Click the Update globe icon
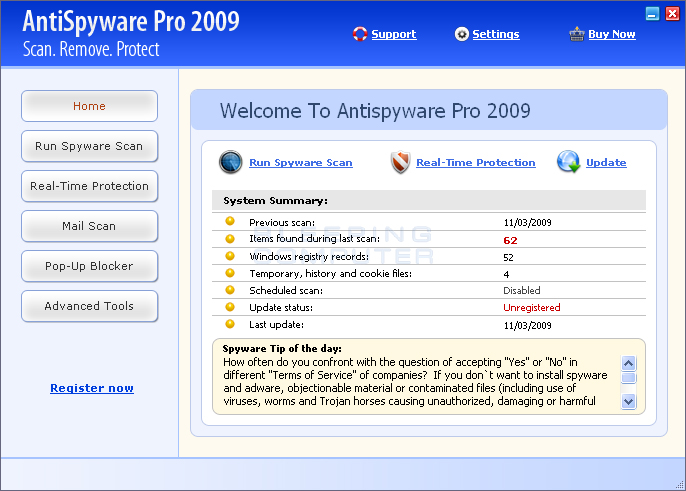Viewport: 686px width, 491px height. (x=568, y=162)
